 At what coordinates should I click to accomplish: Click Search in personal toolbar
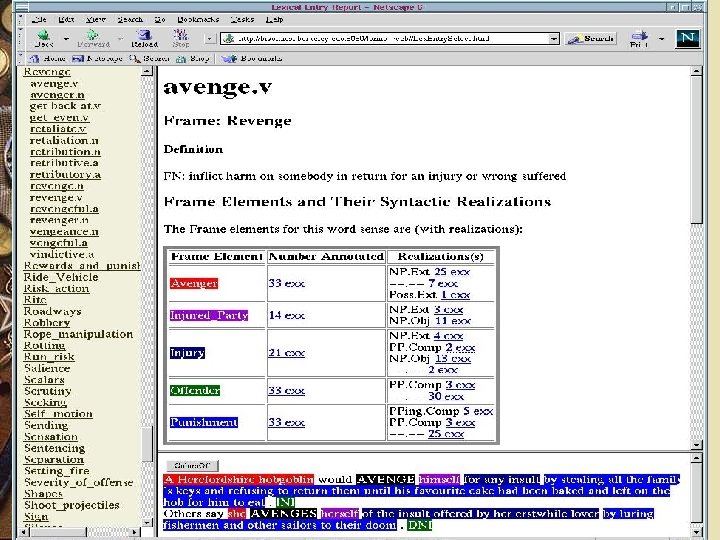coord(150,58)
